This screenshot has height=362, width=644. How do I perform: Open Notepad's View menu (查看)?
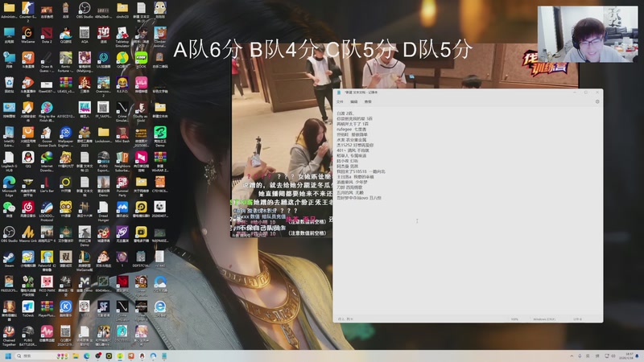pyautogui.click(x=368, y=101)
